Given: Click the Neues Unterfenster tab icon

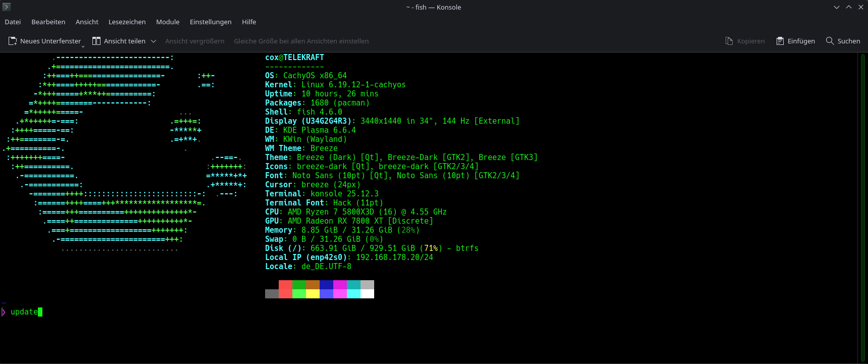Looking at the screenshot, I should click(x=13, y=41).
